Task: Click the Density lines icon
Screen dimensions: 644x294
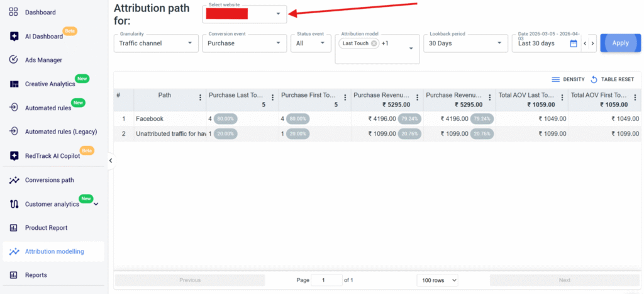Action: (x=555, y=79)
